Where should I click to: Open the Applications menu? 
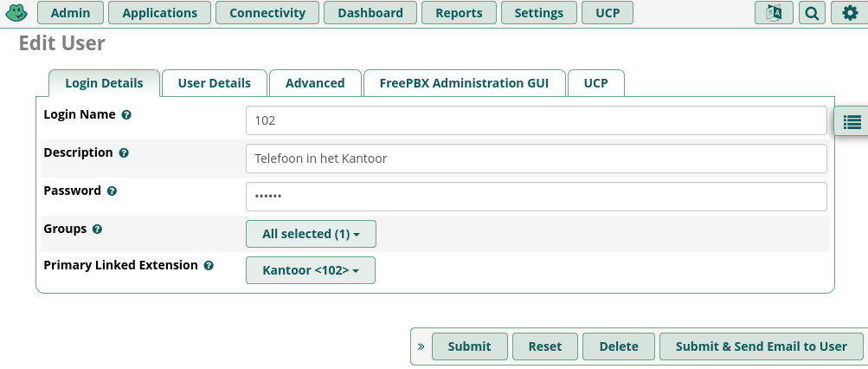point(159,13)
